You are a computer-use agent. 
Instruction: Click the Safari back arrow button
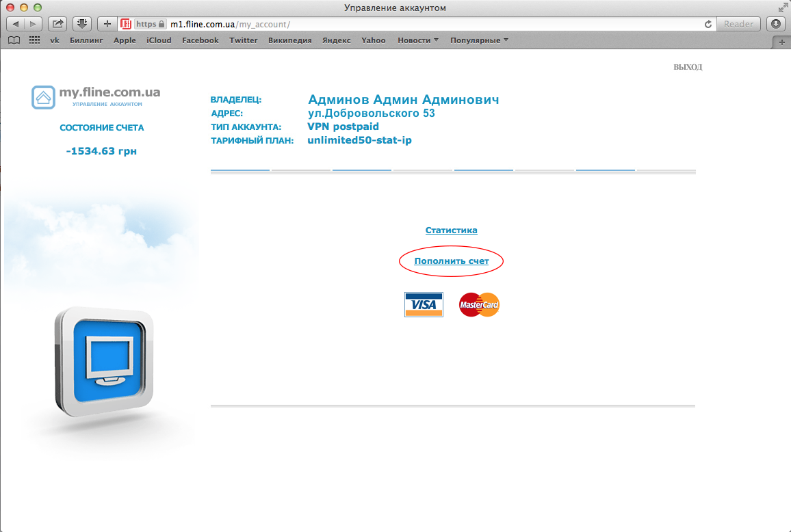[x=16, y=24]
